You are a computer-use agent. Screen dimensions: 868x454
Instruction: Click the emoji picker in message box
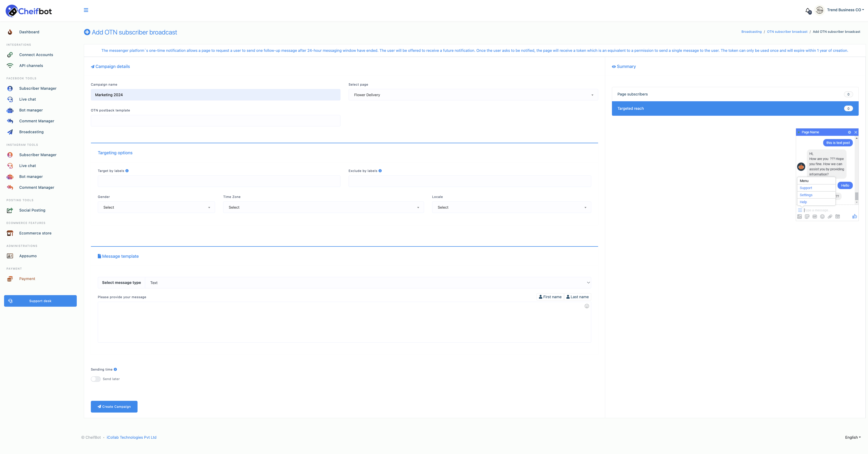(x=587, y=306)
